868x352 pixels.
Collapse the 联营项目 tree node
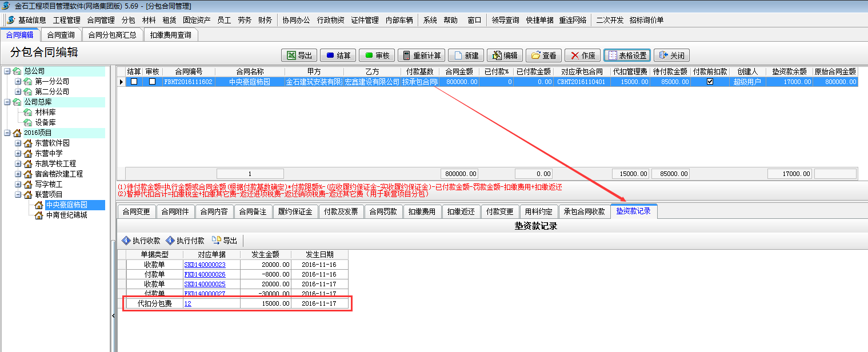point(18,194)
